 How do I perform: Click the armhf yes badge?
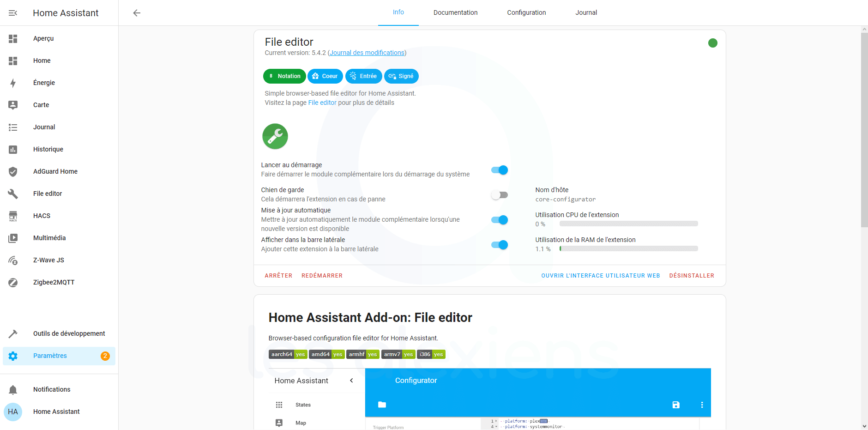[x=363, y=354]
